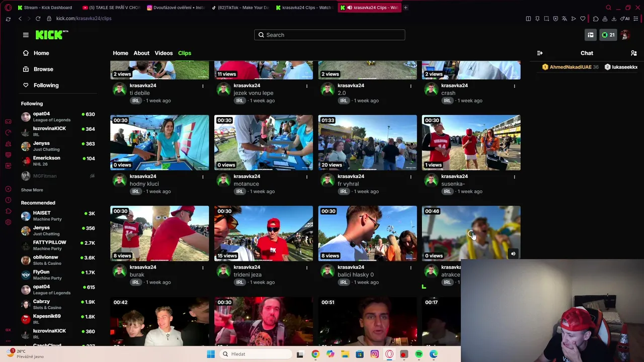
Task: Bookmark the page with the heart icon
Action: pyautogui.click(x=583, y=19)
